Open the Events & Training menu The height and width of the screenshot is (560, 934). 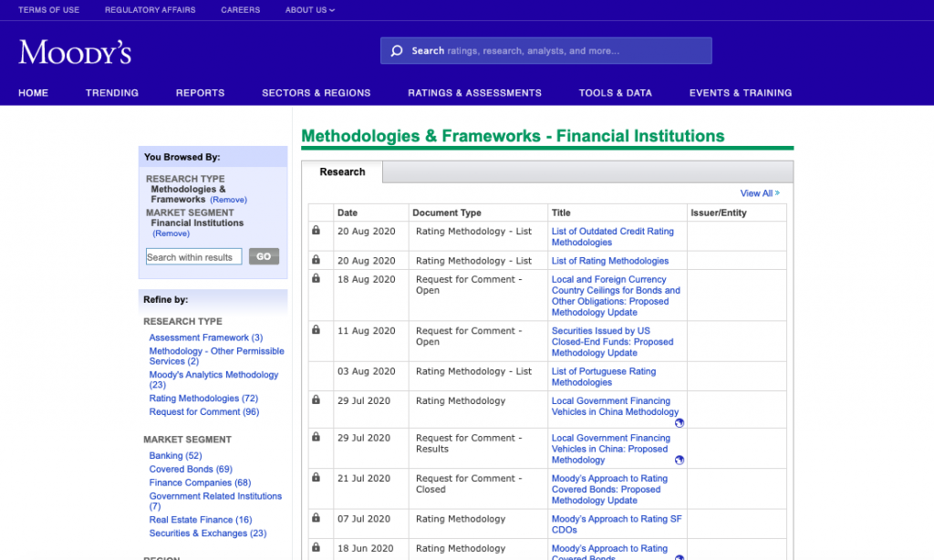[741, 93]
